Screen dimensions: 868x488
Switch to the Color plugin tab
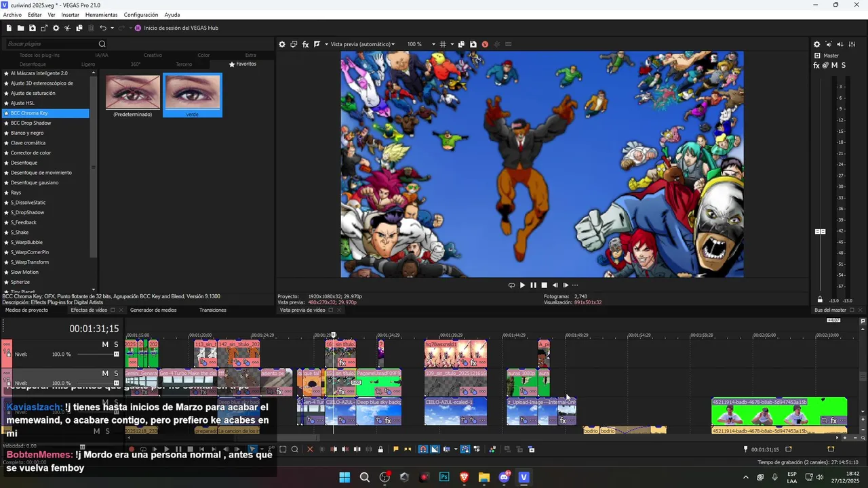click(203, 55)
